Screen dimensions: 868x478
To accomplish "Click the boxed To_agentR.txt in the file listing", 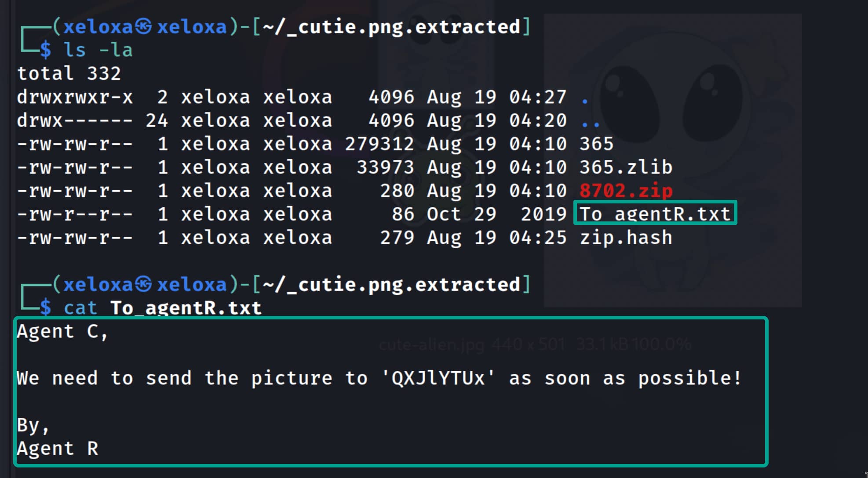I will click(655, 214).
